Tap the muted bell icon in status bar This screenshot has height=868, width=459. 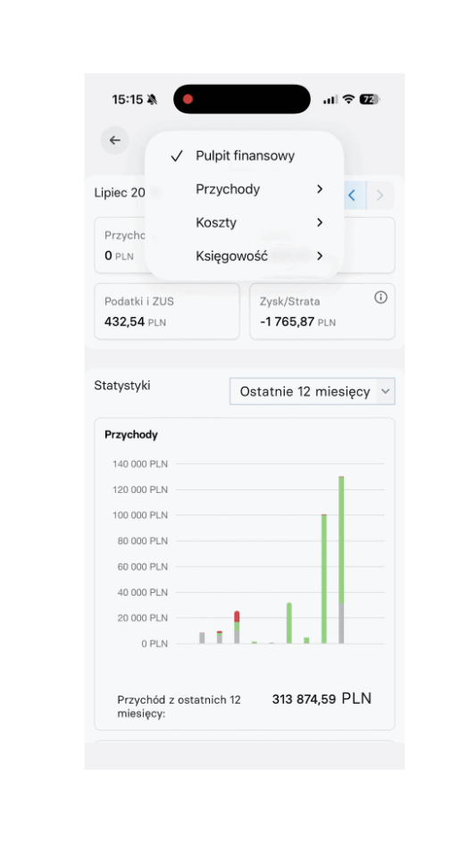152,100
